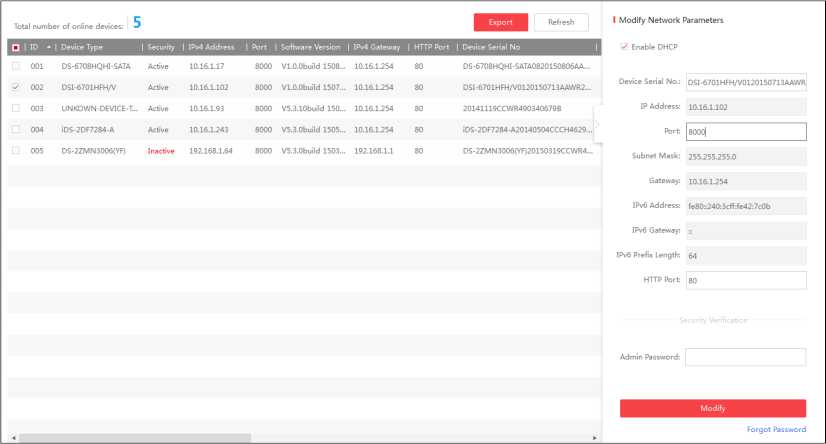This screenshot has width=826, height=444.
Task: Select checkbox for inactive device 005
Action: [x=15, y=150]
